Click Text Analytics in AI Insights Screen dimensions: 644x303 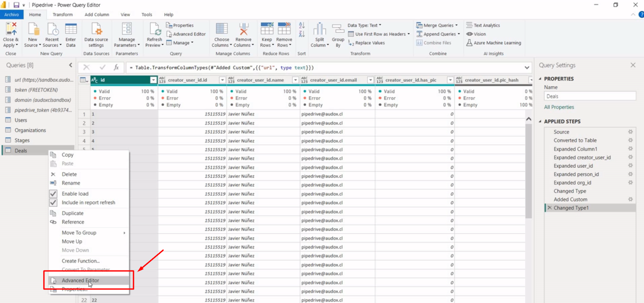click(x=483, y=25)
